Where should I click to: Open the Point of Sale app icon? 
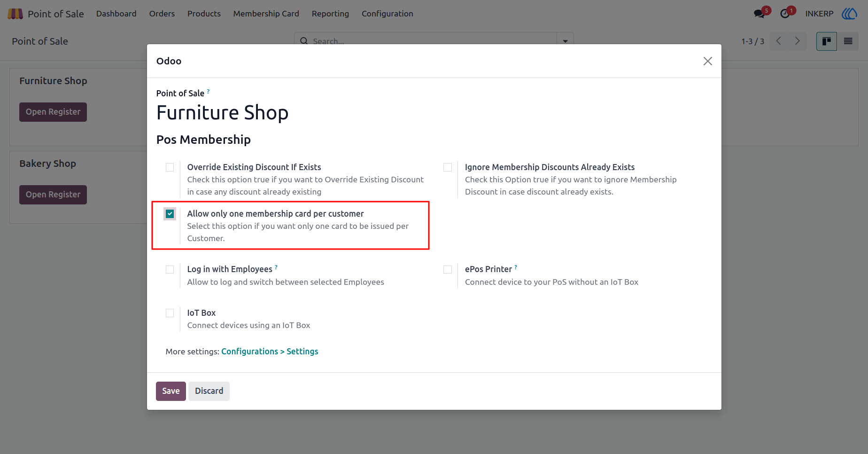pyautogui.click(x=15, y=14)
